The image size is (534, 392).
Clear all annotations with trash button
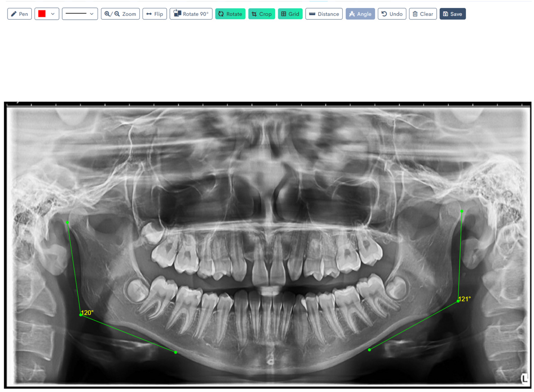(423, 14)
